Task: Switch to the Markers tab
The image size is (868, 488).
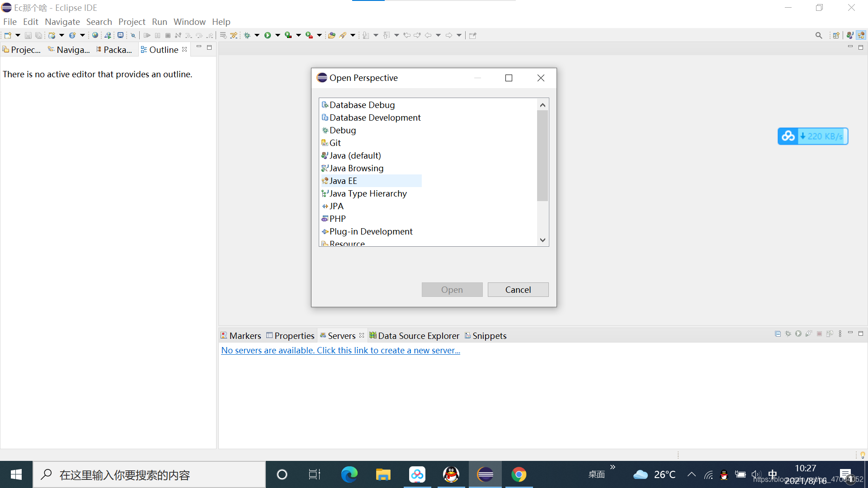Action: 241,336
